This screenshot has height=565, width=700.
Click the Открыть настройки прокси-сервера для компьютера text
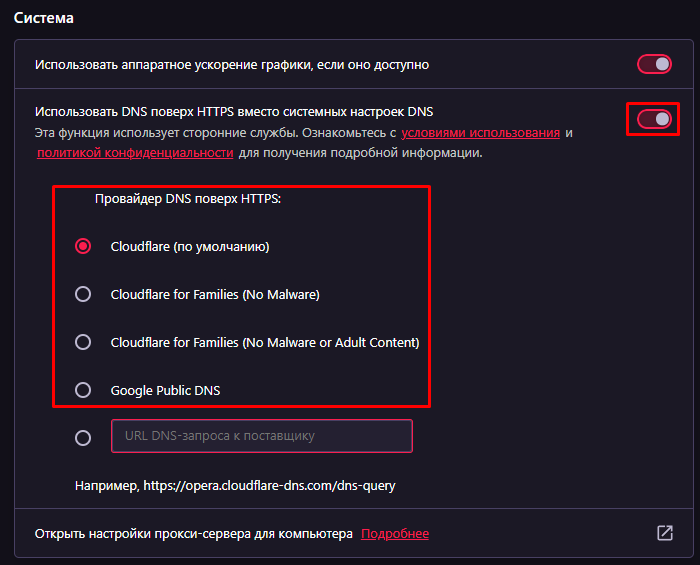click(194, 534)
